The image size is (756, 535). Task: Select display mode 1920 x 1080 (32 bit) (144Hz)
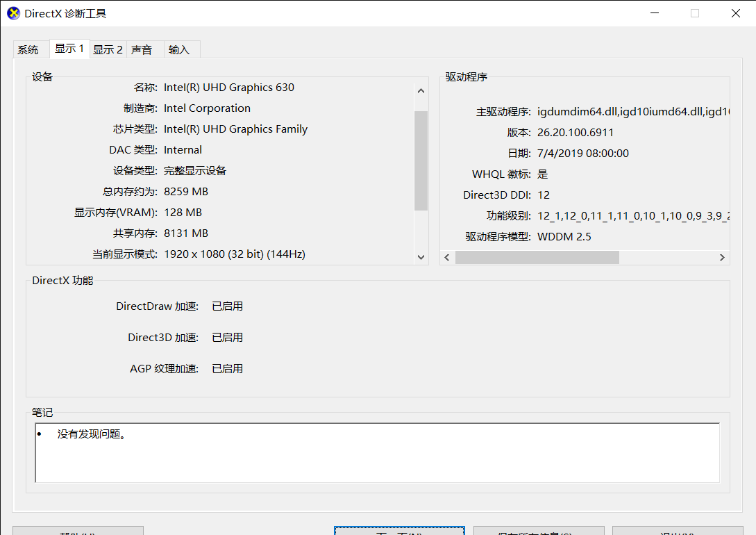[x=235, y=254]
